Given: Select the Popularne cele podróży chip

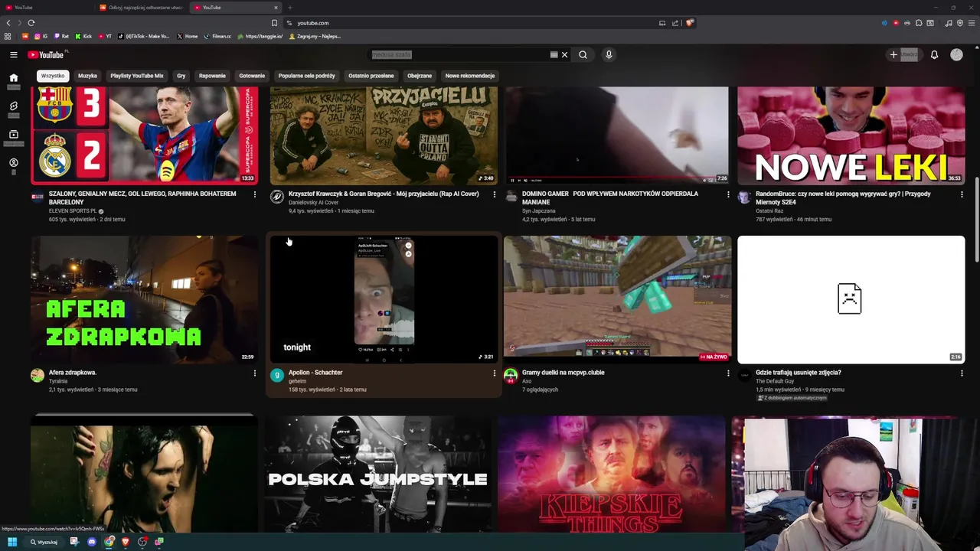Looking at the screenshot, I should coord(306,76).
